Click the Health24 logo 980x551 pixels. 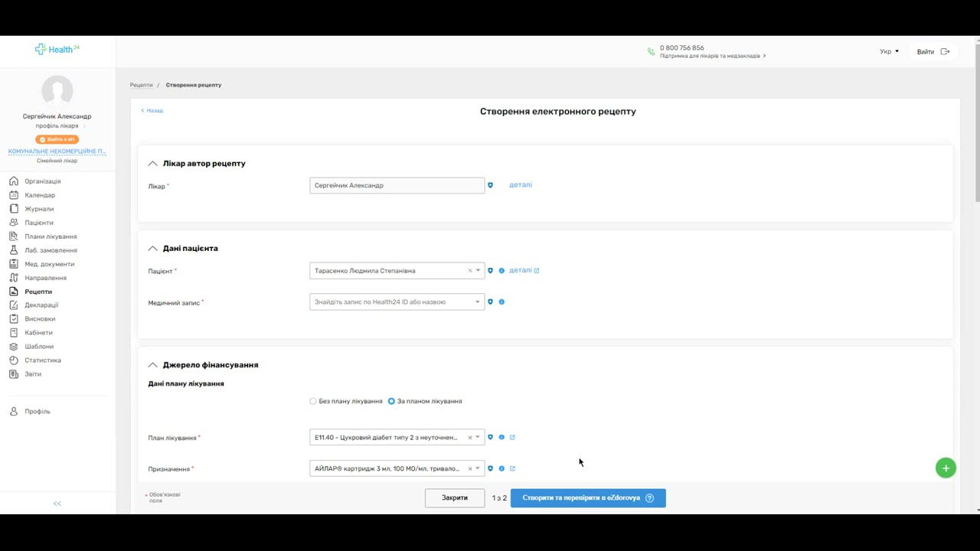[57, 49]
